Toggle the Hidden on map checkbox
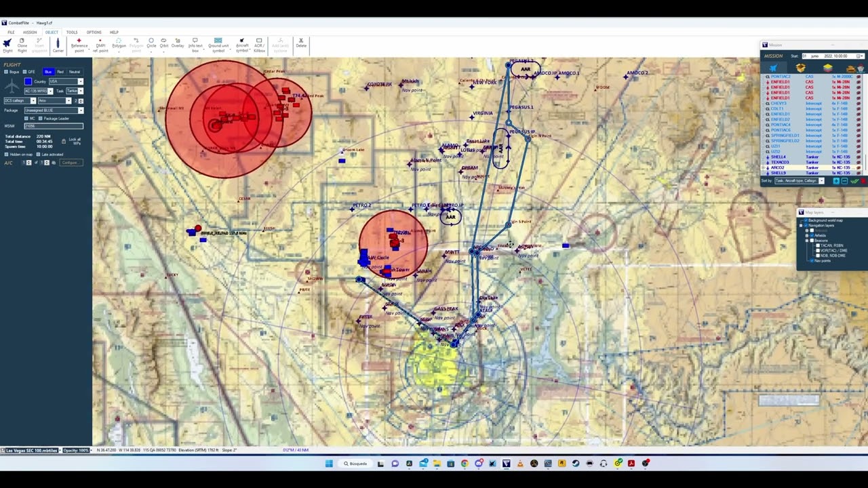868x488 pixels. click(6, 155)
